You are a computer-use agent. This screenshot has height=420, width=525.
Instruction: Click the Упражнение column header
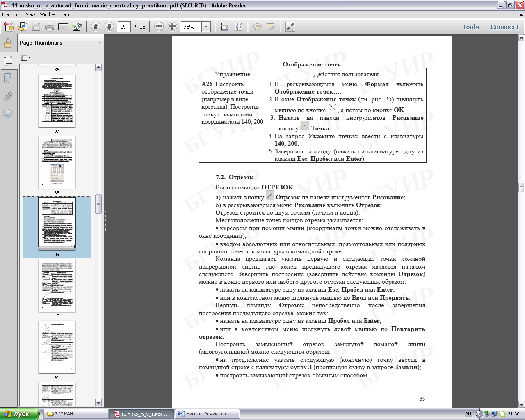pyautogui.click(x=232, y=74)
